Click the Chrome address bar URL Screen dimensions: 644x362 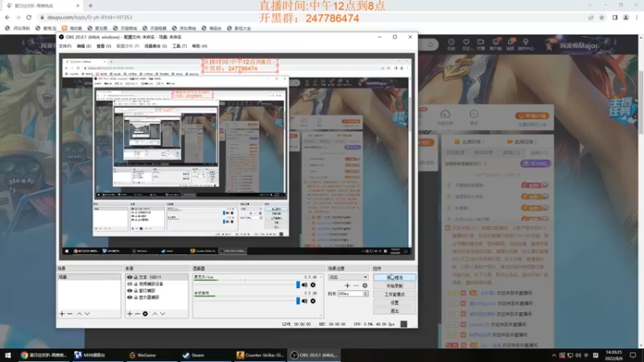[x=89, y=17]
